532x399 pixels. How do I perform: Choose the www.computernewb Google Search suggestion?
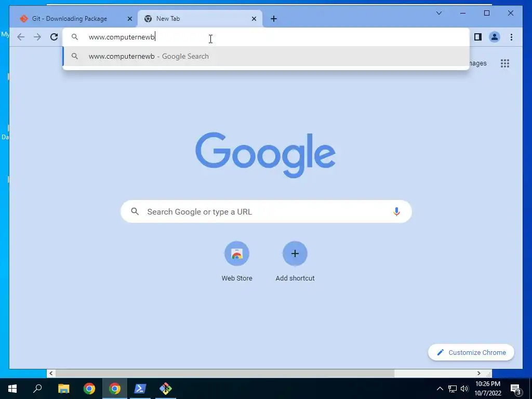tap(266, 56)
